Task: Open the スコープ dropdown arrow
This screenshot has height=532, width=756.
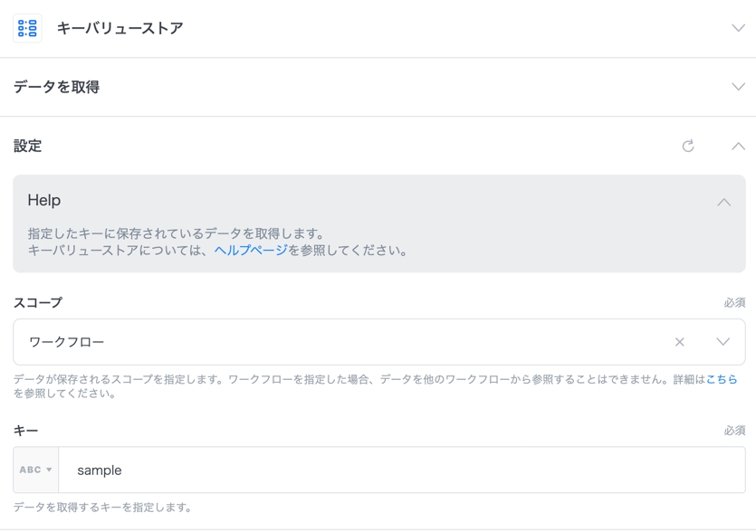Action: coord(723,342)
